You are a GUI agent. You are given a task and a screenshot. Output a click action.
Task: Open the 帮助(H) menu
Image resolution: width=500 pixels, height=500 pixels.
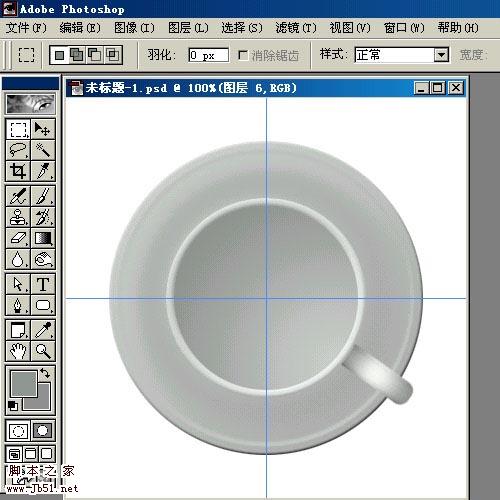point(458,28)
